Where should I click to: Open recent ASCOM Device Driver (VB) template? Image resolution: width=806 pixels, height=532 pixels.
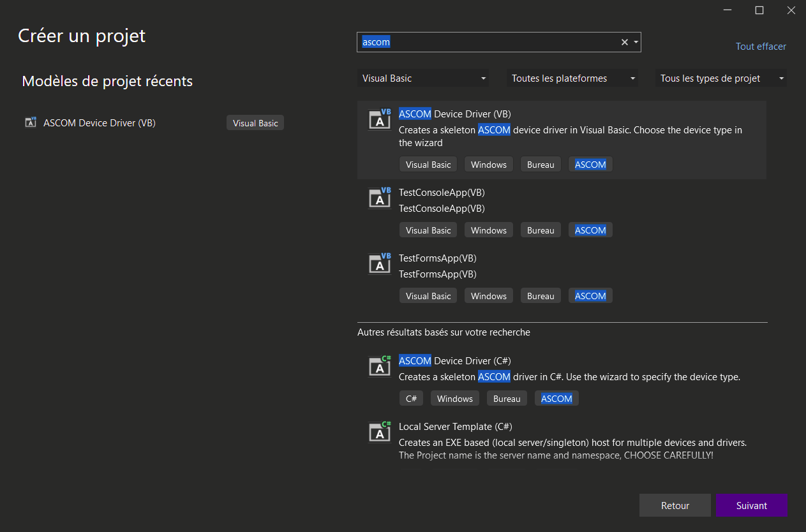pos(100,123)
